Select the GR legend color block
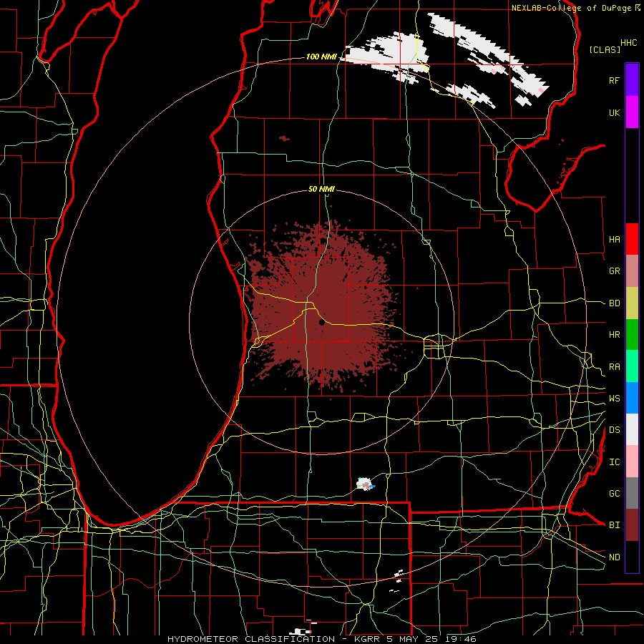Viewport: 644px width, 644px height. (x=632, y=271)
